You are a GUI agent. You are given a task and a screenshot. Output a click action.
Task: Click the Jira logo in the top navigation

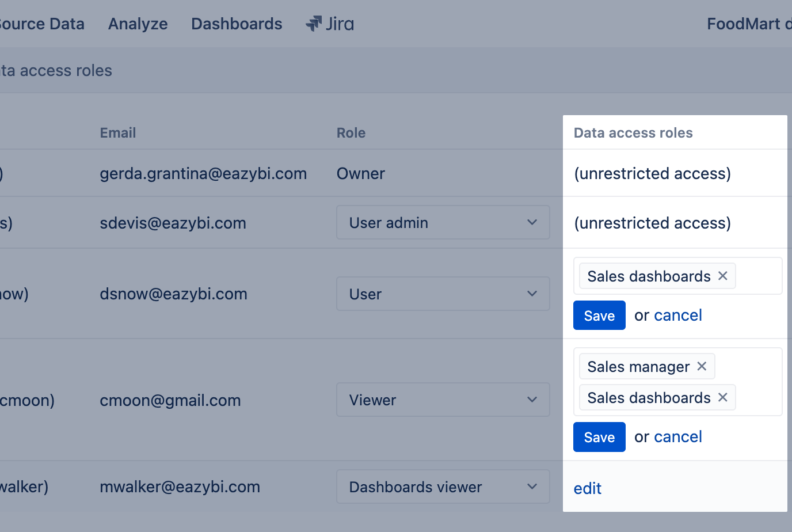329,24
